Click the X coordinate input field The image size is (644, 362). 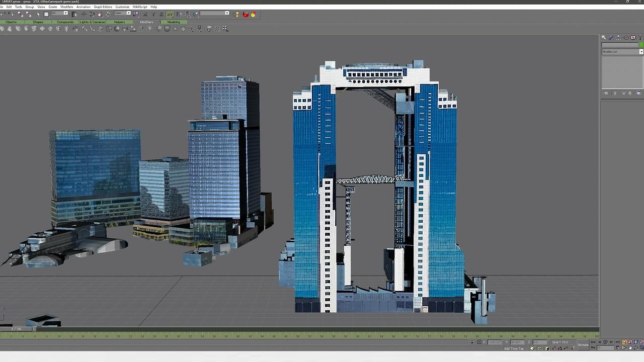pyautogui.click(x=496, y=342)
